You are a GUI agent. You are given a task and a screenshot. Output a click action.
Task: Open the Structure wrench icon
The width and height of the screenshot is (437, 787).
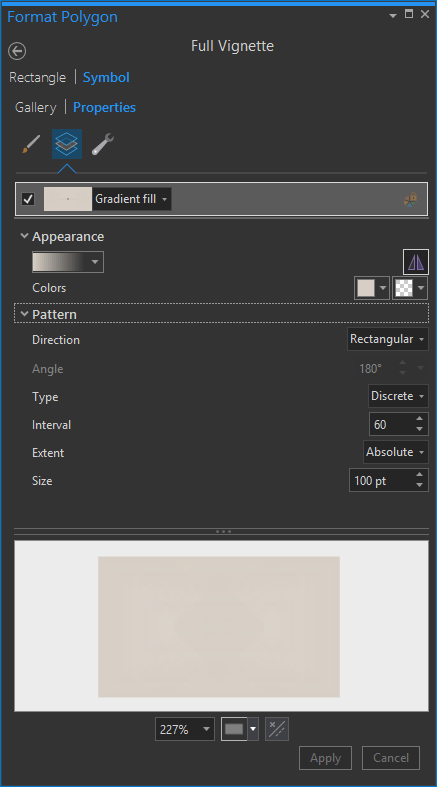(103, 144)
